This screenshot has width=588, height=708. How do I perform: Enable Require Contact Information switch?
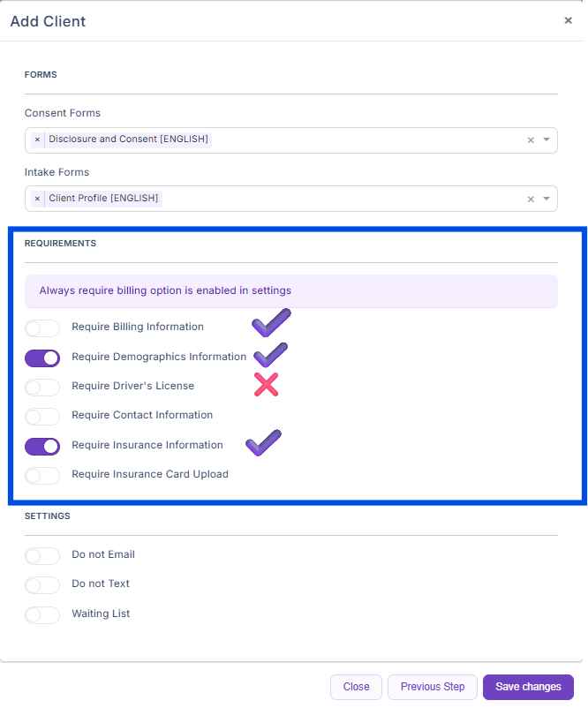point(42,416)
